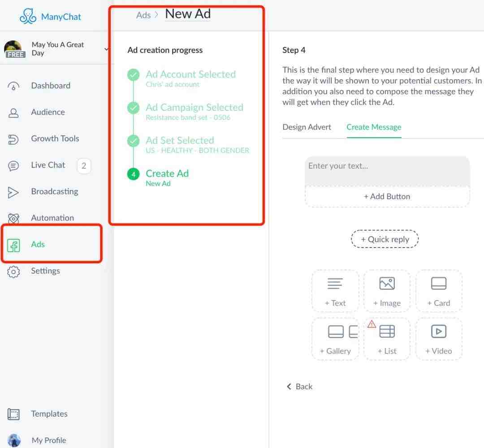This screenshot has width=484, height=448.
Task: Click the "Chris' ad account" text
Action: click(173, 84)
